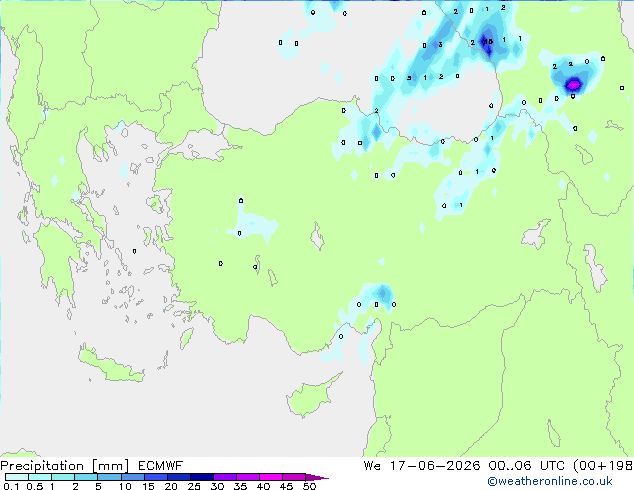Image resolution: width=634 pixels, height=490 pixels.
Task: Click the '0.5' legend scale label
Action: 34,486
